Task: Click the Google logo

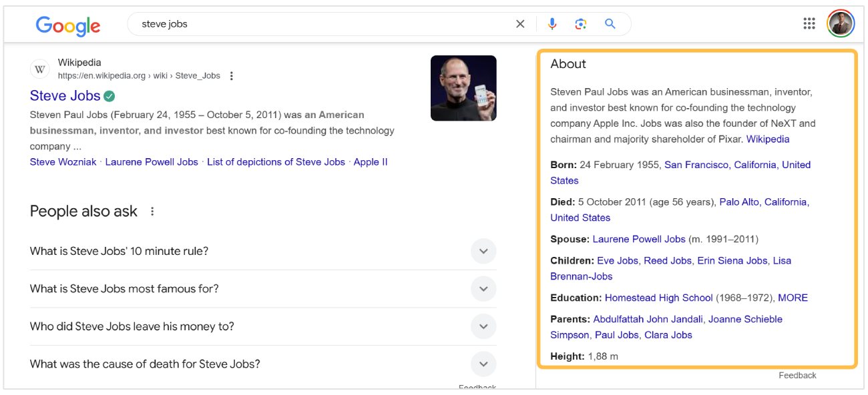Action: click(67, 25)
